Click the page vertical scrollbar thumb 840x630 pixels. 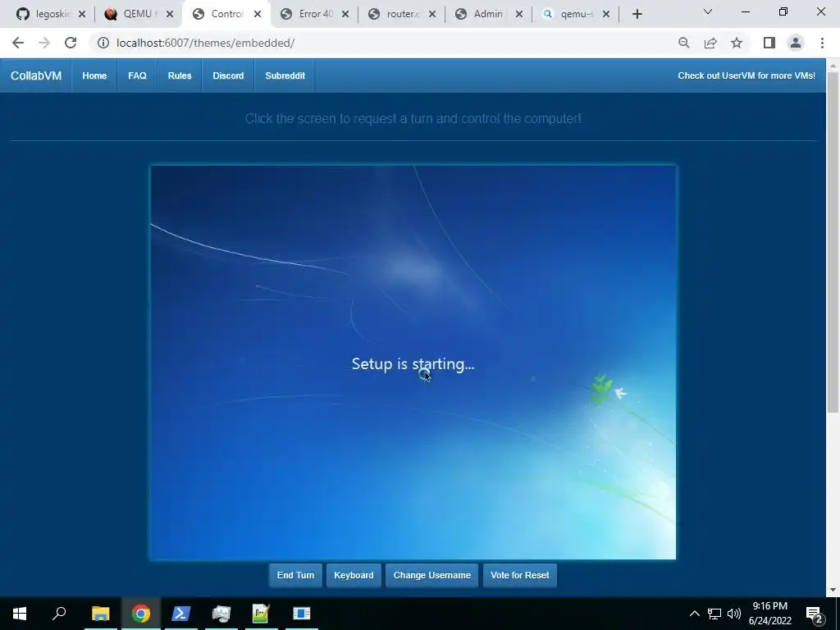833,241
